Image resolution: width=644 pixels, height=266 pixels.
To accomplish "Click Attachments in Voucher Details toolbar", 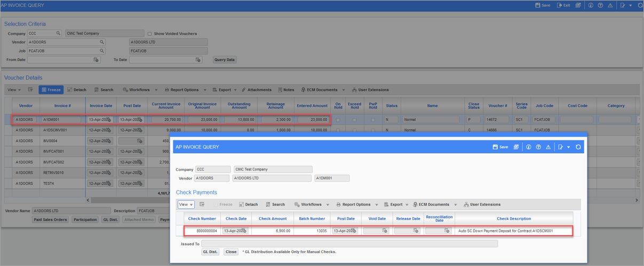I will click(257, 90).
